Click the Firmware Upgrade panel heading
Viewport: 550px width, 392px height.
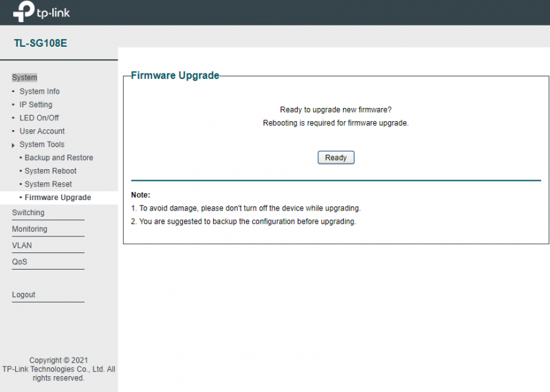[175, 76]
